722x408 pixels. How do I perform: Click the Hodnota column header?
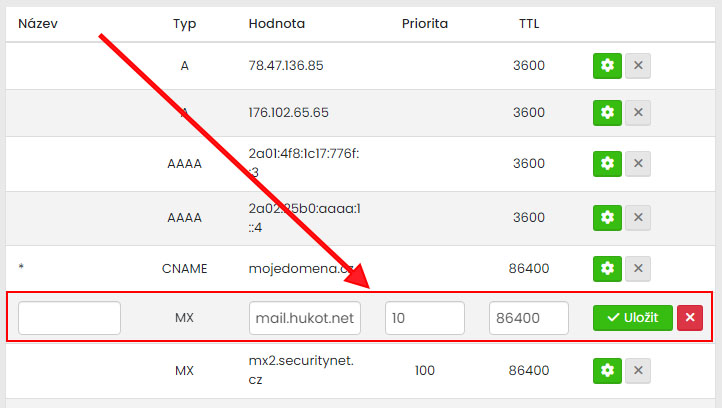click(277, 23)
